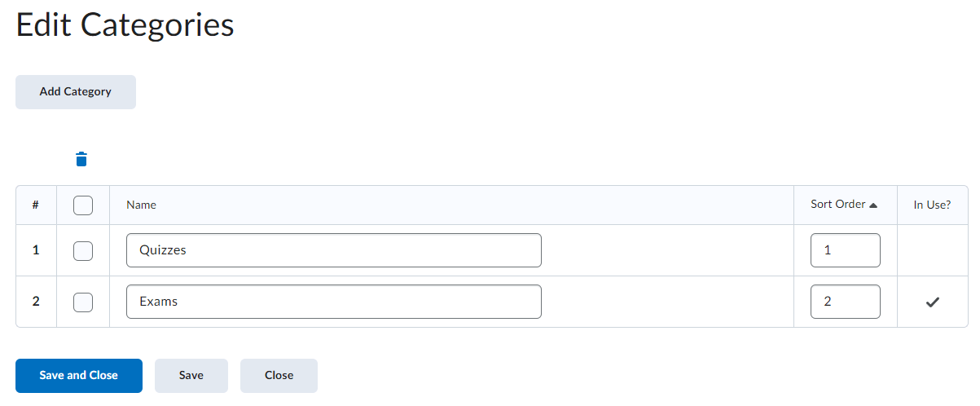Click the In Use checkmark for Exams
Viewport: 980px width, 406px height.
point(933,302)
